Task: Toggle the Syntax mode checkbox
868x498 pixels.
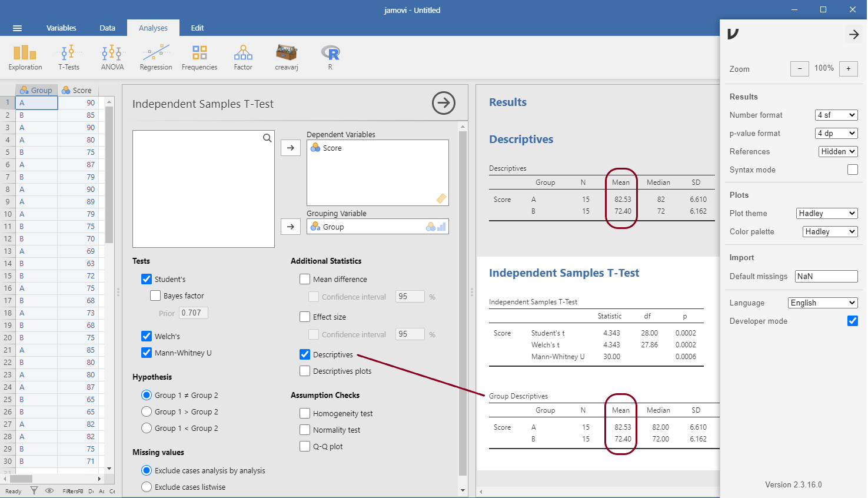Action: [853, 170]
